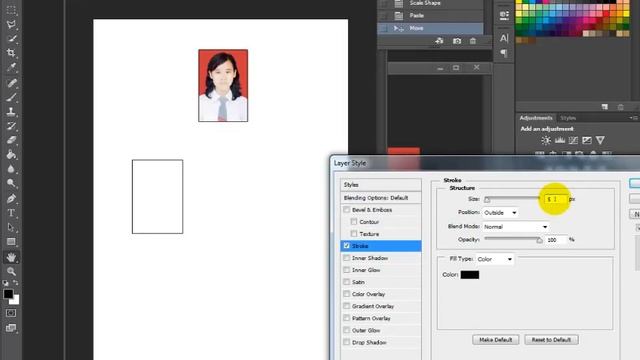Create new document from current state
Image resolution: width=640 pixels, height=360 pixels.
(440, 41)
